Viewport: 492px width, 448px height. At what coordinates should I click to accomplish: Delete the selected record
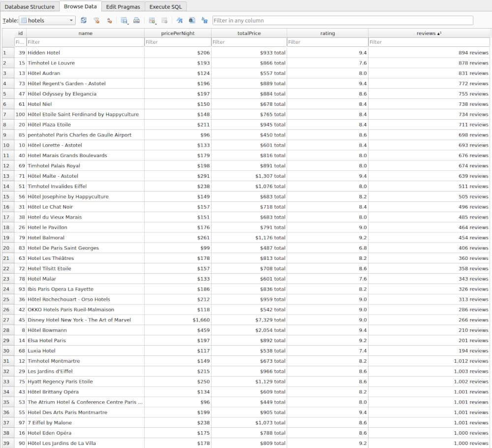[x=164, y=20]
